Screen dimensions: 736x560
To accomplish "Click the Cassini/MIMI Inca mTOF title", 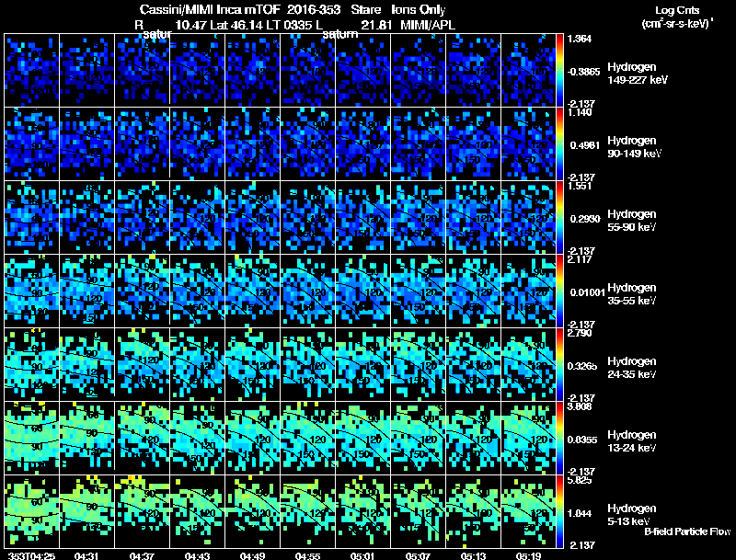I will [x=210, y=9].
